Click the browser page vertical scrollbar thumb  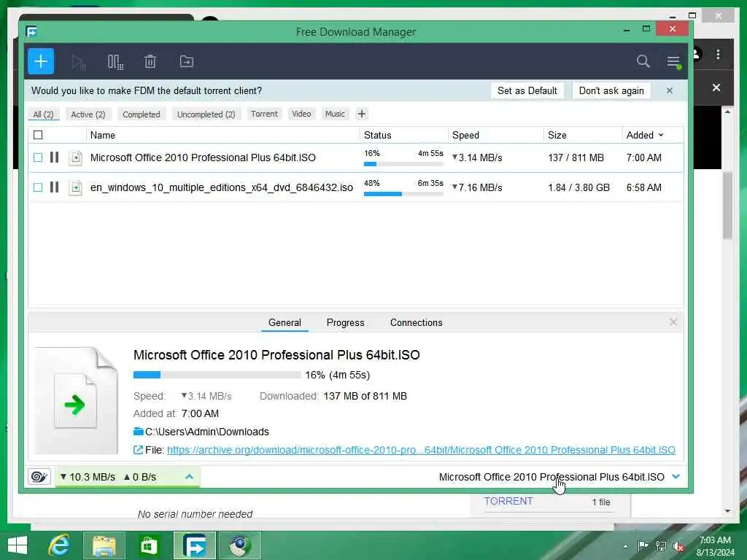[x=727, y=205]
